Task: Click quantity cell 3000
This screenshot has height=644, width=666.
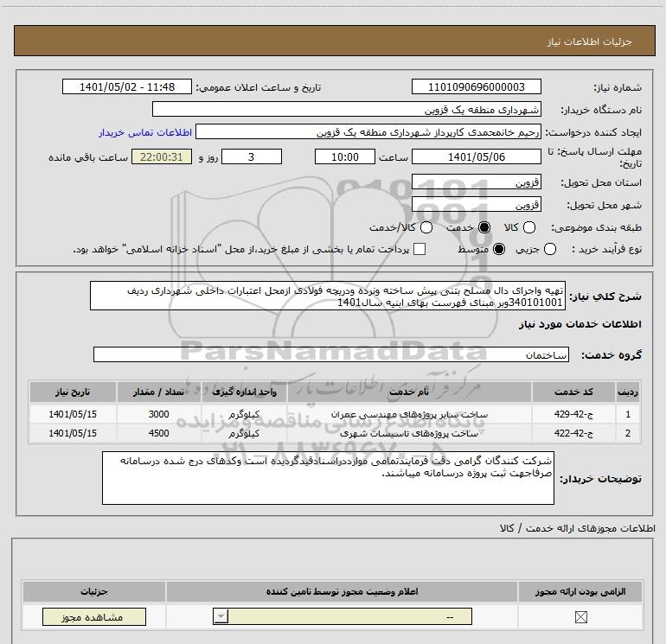Action: coord(158,414)
